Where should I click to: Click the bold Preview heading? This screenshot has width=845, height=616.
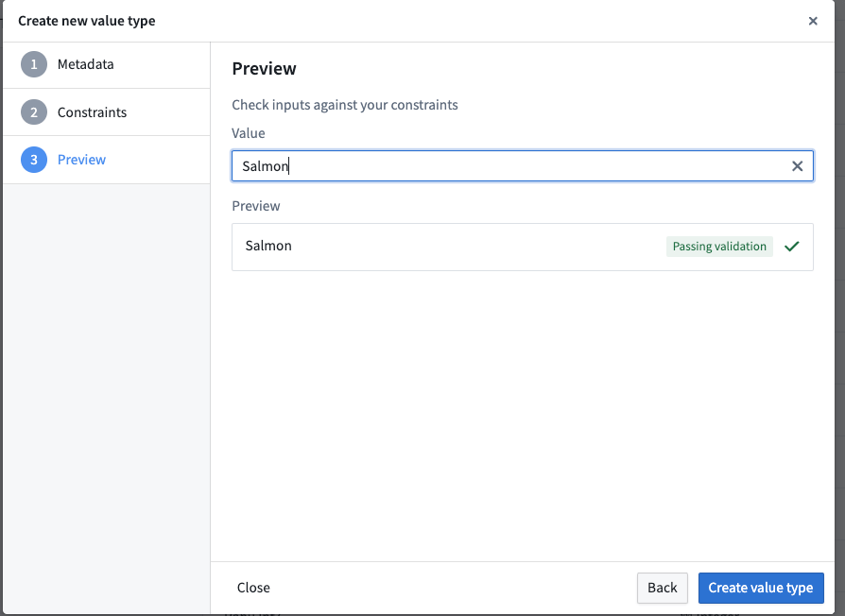[x=264, y=69]
